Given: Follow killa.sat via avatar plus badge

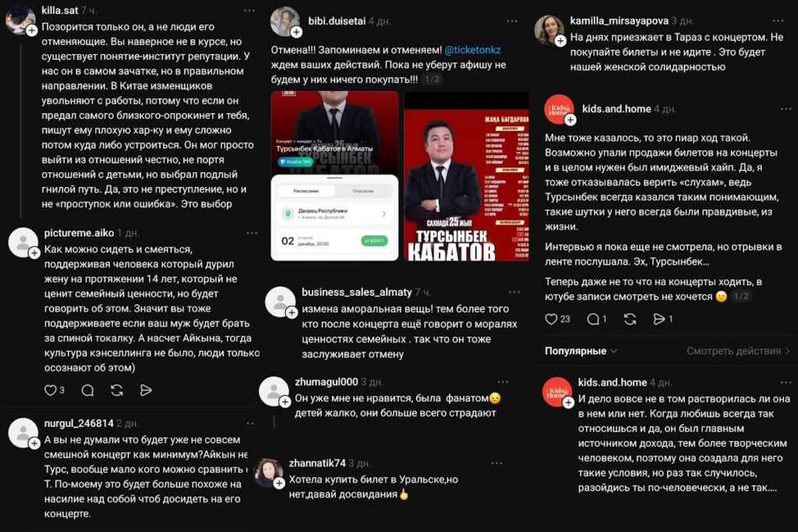Looking at the screenshot, I should [x=31, y=30].
